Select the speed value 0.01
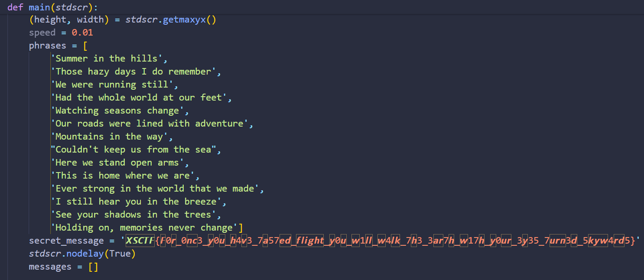The width and height of the screenshot is (644, 280). (x=82, y=33)
